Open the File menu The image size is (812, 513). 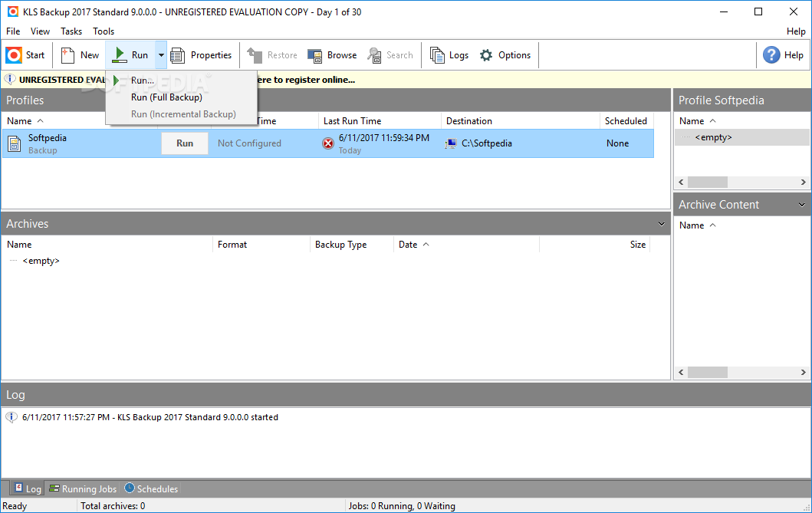click(13, 31)
